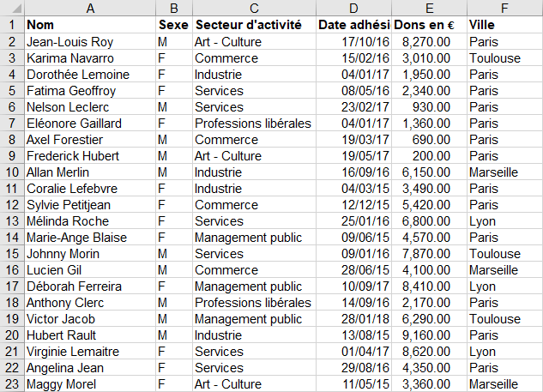Select the "Ville" header cell

point(504,25)
